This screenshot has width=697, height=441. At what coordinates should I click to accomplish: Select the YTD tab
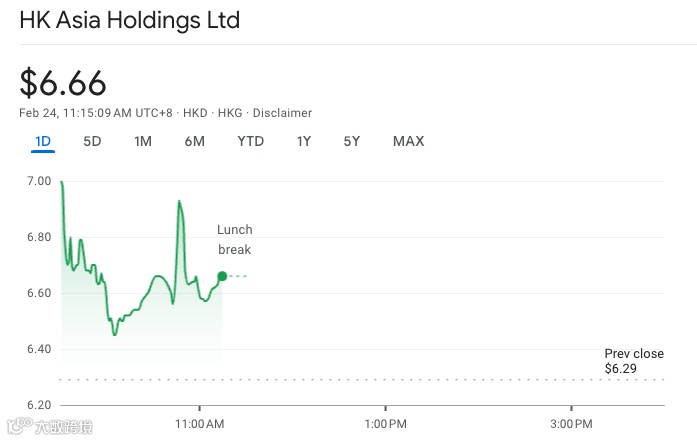250,141
